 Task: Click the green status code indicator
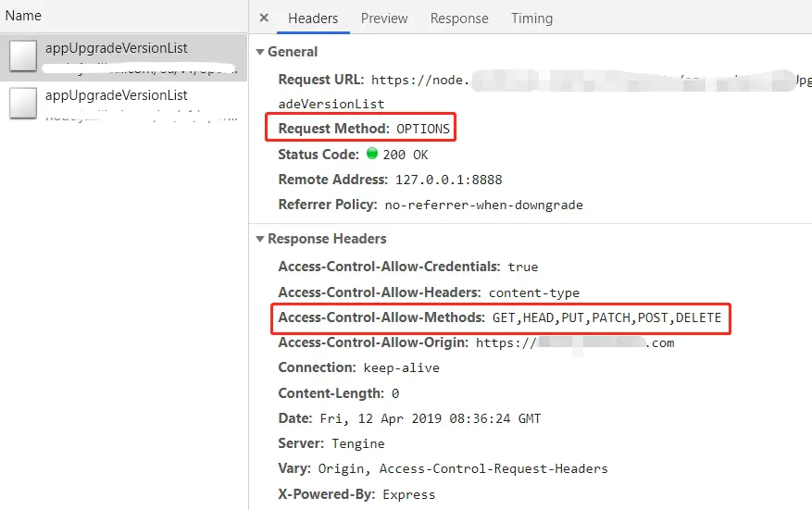click(372, 154)
